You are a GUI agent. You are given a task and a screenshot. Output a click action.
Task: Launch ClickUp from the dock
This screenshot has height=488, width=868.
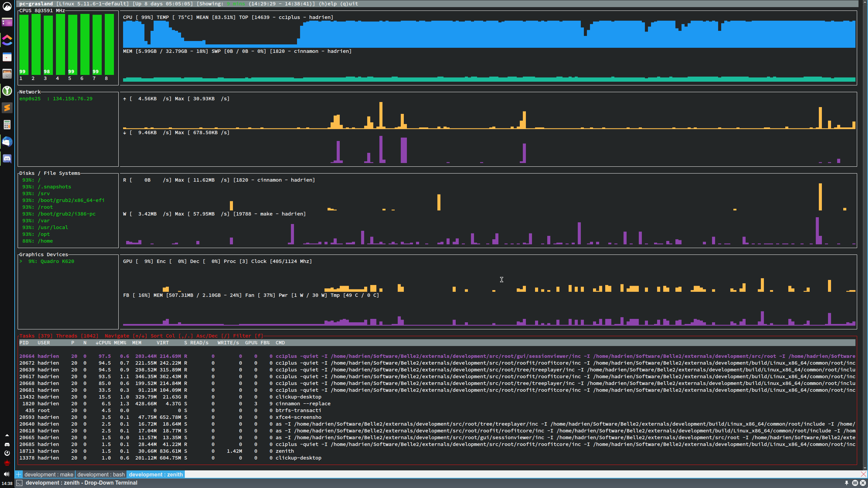[x=7, y=40]
